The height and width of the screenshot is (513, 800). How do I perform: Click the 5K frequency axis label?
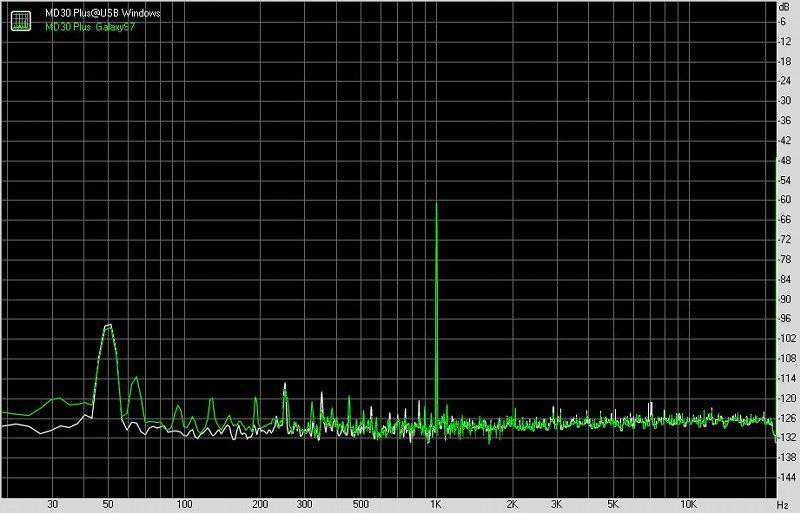tap(613, 506)
